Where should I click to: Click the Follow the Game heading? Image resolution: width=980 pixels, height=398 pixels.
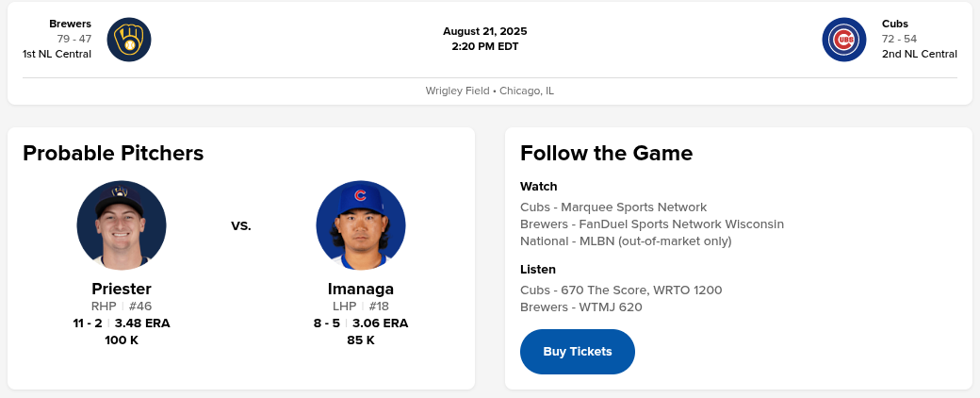[x=607, y=153]
